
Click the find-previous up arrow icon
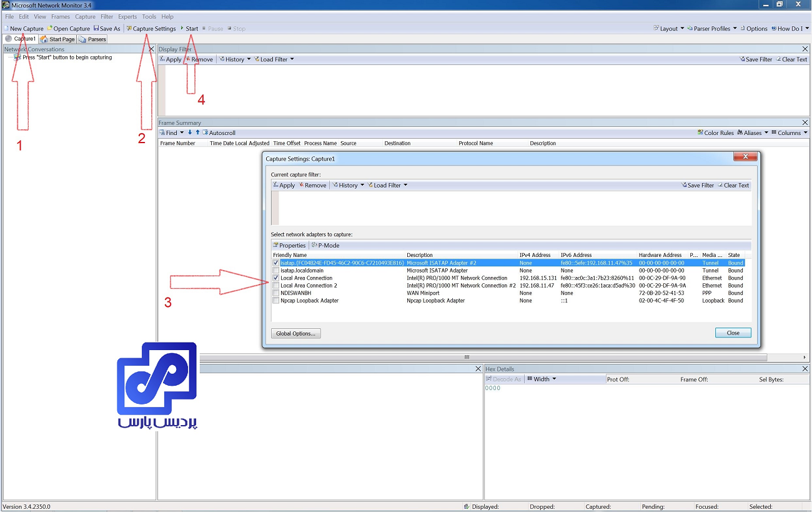[x=197, y=133]
